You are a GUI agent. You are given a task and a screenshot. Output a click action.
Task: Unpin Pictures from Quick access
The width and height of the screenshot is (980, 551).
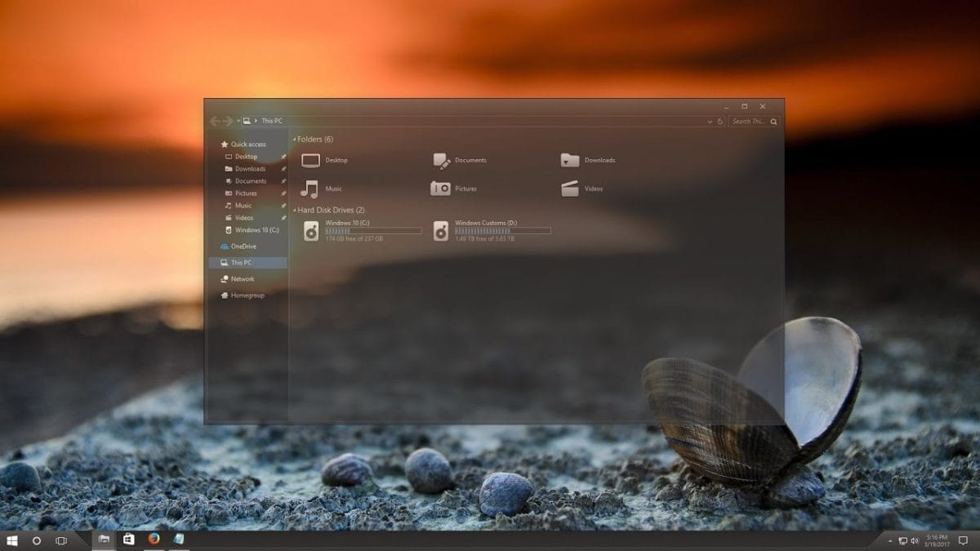point(284,193)
